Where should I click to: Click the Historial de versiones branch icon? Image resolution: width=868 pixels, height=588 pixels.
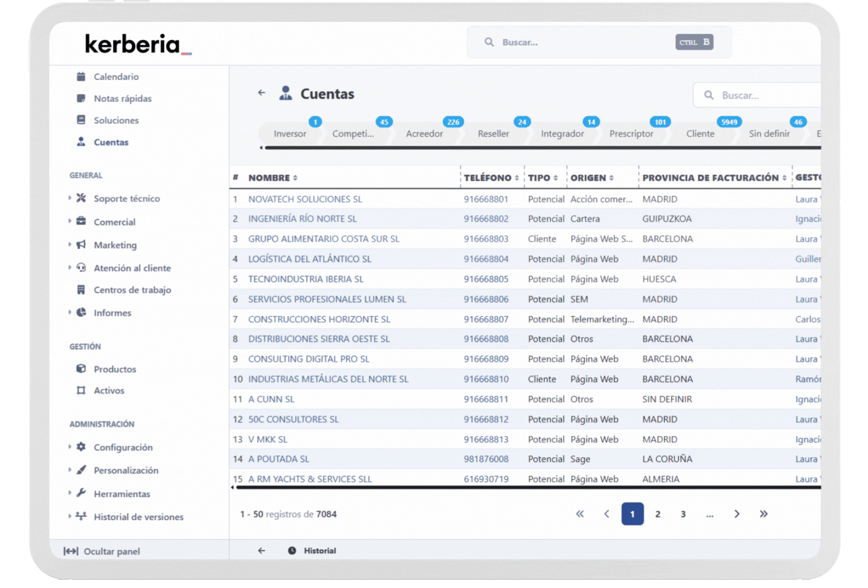click(x=81, y=516)
